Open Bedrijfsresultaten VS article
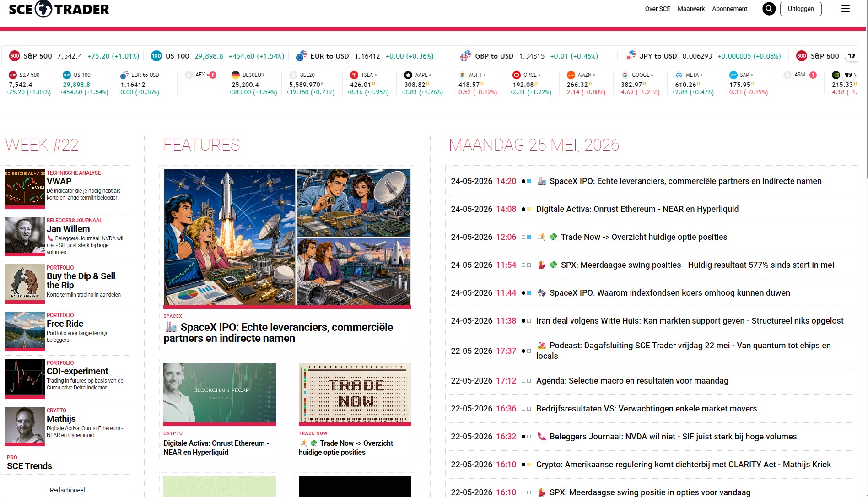The width and height of the screenshot is (868, 497). tap(647, 409)
